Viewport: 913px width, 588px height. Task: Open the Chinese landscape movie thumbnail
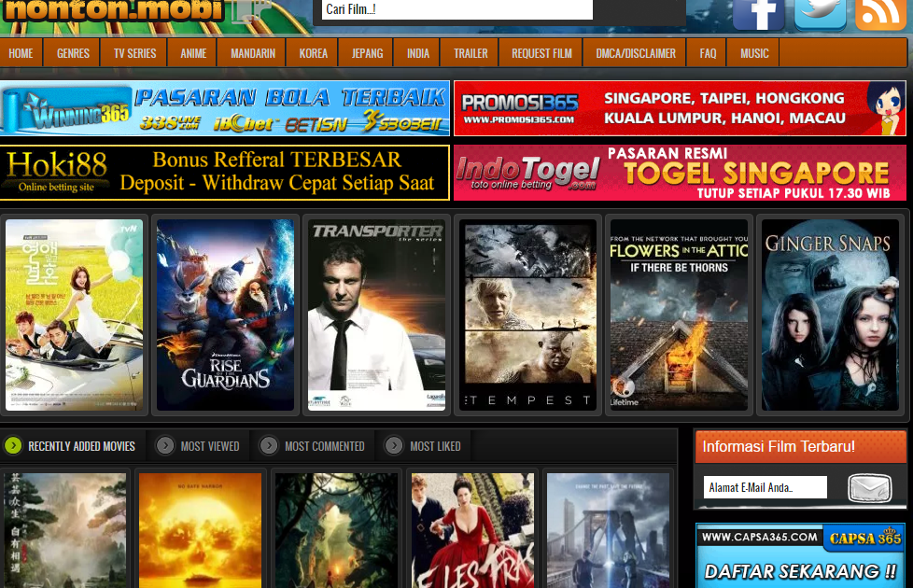click(64, 530)
